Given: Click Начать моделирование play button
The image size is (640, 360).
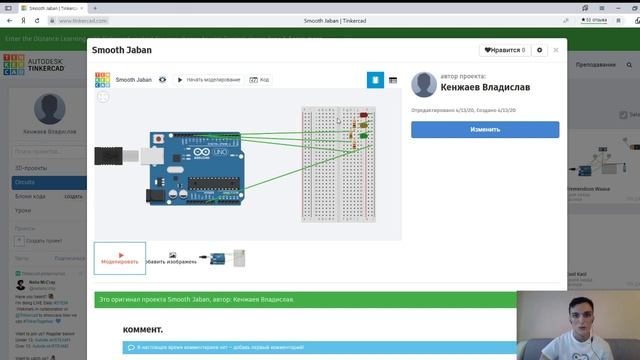Looking at the screenshot, I should (x=209, y=80).
